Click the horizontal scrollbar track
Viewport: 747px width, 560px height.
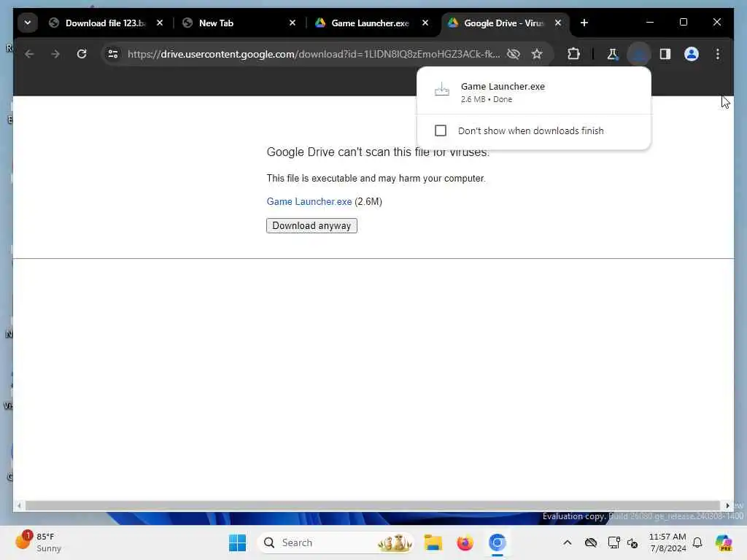click(x=372, y=506)
